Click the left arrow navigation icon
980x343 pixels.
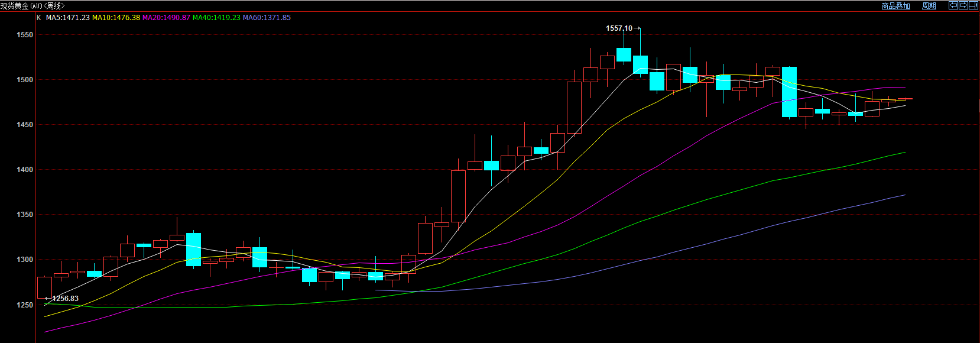[953, 5]
